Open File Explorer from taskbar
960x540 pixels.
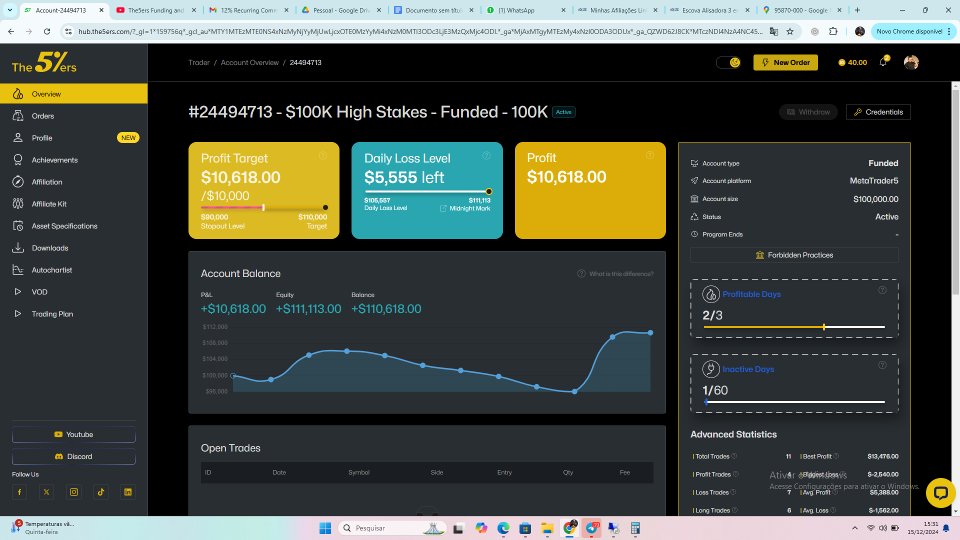547,528
